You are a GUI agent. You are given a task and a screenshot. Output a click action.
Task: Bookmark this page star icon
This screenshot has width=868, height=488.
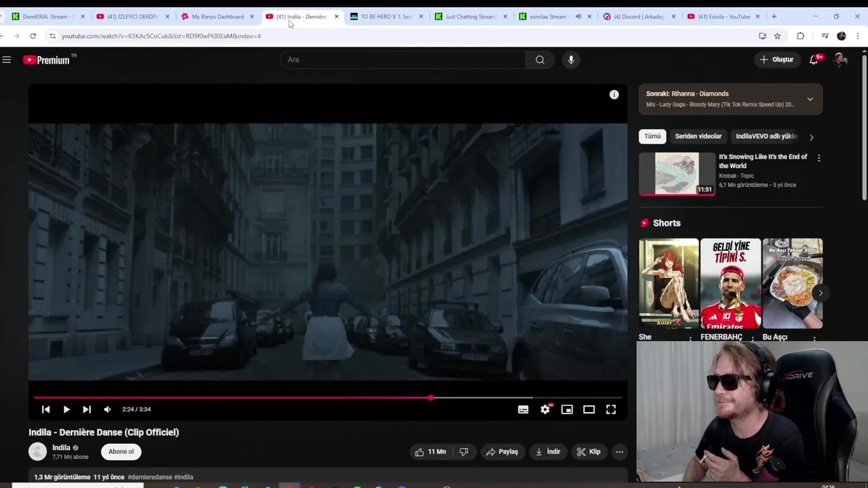coord(777,36)
